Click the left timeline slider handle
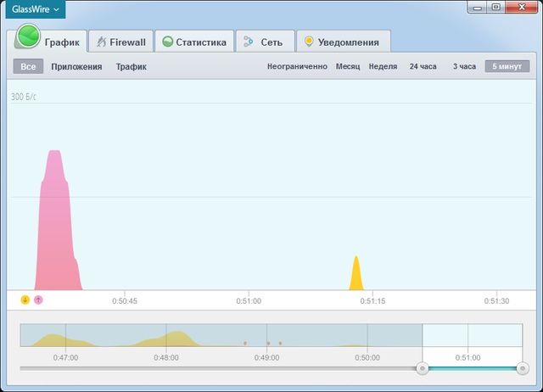Viewport: 543px width, 392px height. pos(422,368)
